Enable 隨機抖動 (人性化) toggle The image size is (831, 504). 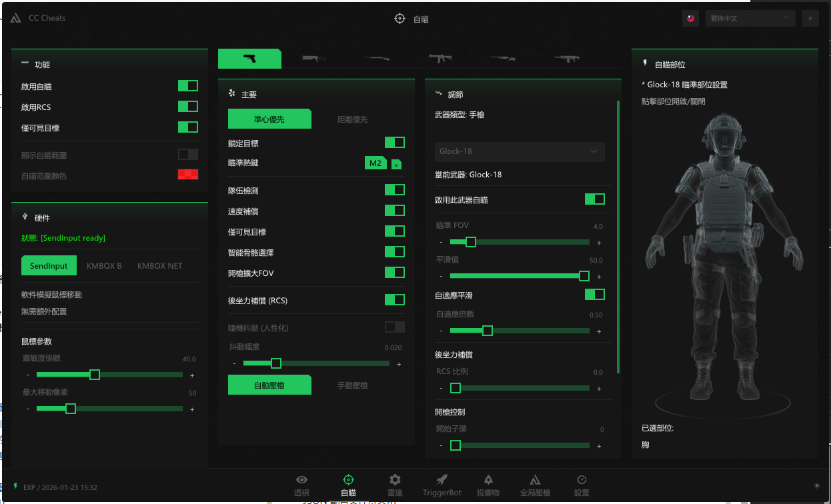pyautogui.click(x=395, y=327)
